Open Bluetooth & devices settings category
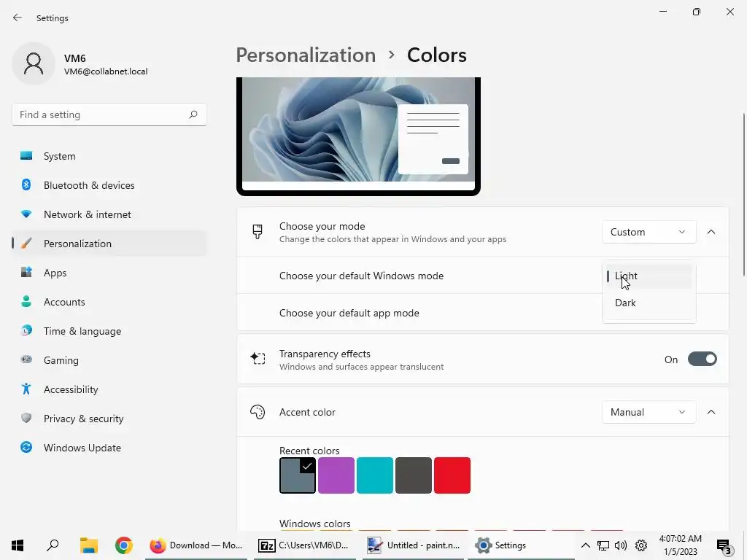The image size is (747, 560). (x=109, y=184)
